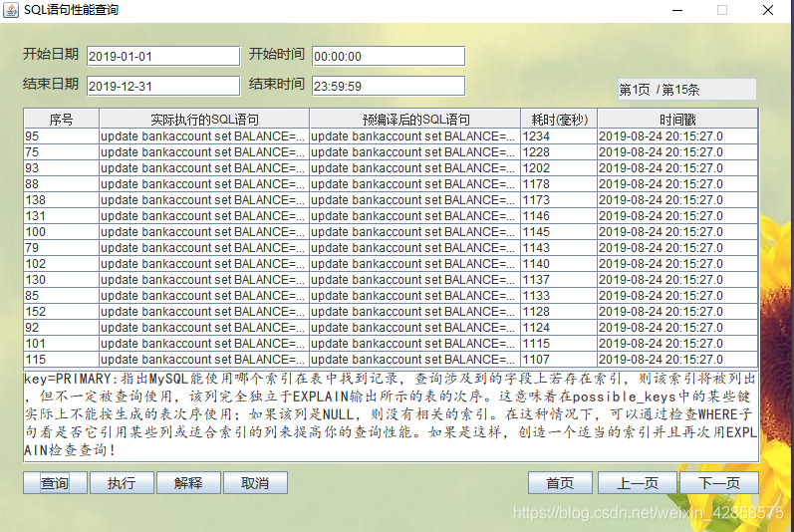Focus the 开始时间 field 00:00:00

(x=389, y=56)
